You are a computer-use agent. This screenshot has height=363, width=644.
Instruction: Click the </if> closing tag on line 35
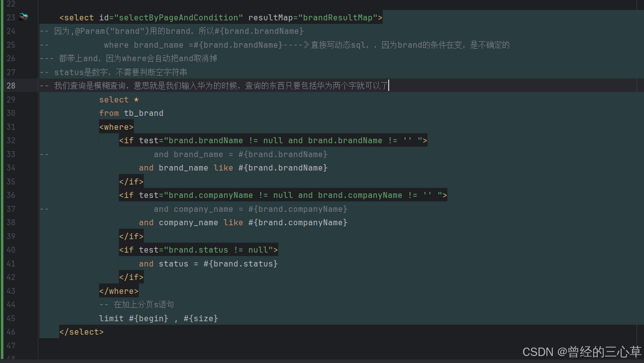(131, 182)
